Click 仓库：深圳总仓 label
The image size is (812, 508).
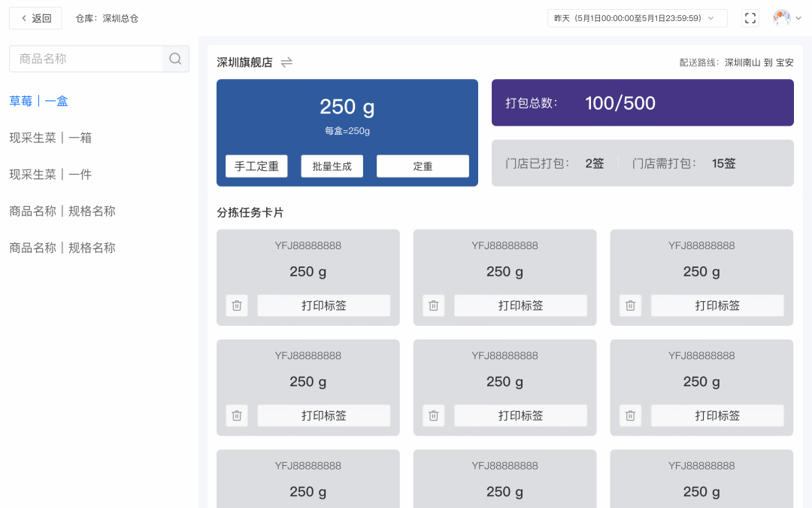click(x=108, y=19)
